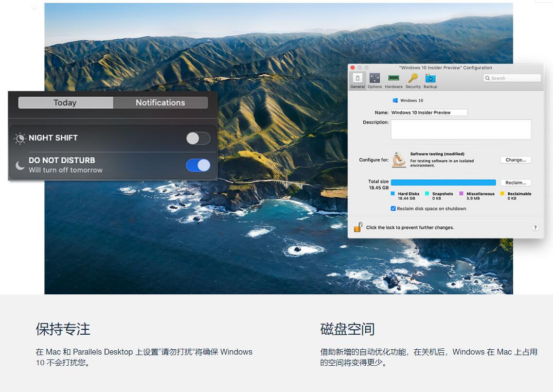Click the Reclaim... button
Viewport: 553px width, 392px height.
point(516,183)
